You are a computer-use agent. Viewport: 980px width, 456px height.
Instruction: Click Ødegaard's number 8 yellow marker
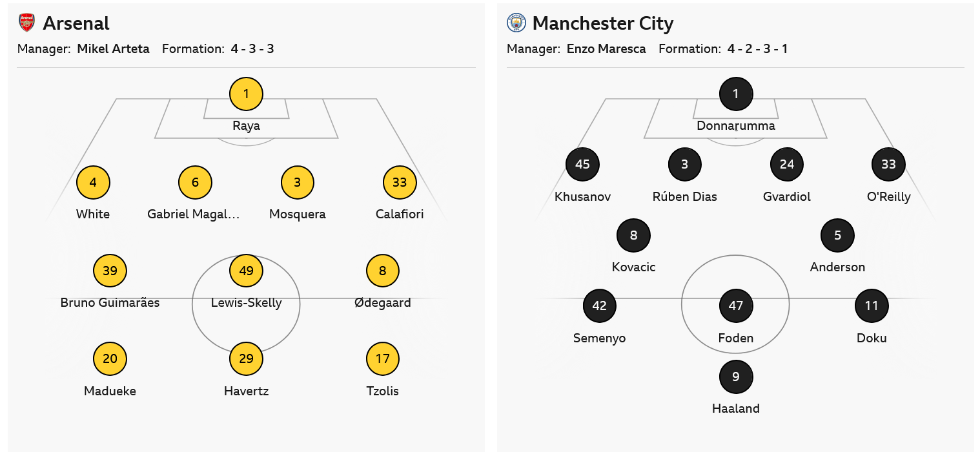tap(383, 271)
